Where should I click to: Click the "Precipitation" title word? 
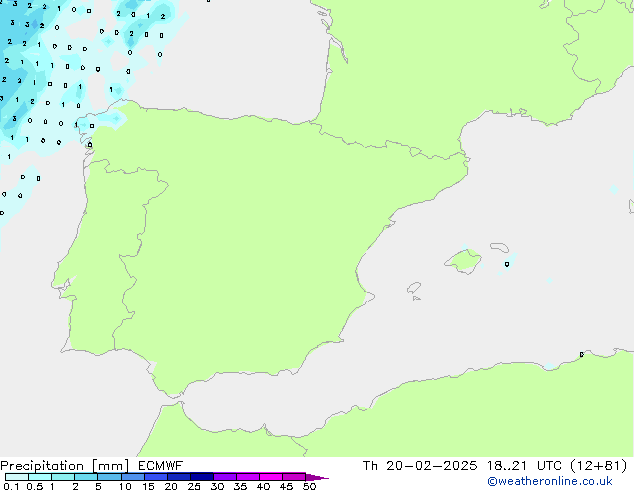(42, 466)
